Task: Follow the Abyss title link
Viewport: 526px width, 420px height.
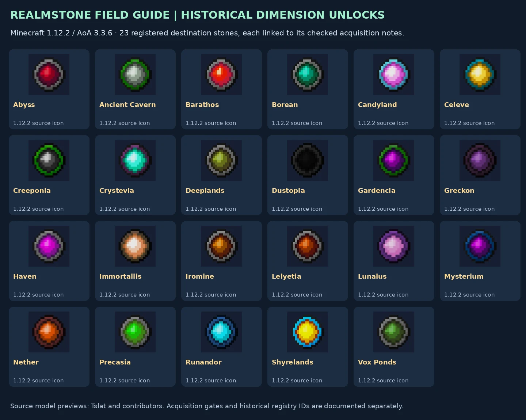Action: [24, 105]
